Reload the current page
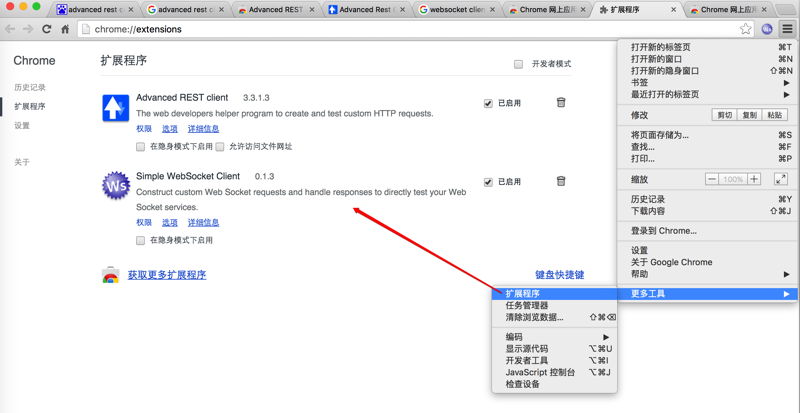800x413 pixels. (46, 29)
